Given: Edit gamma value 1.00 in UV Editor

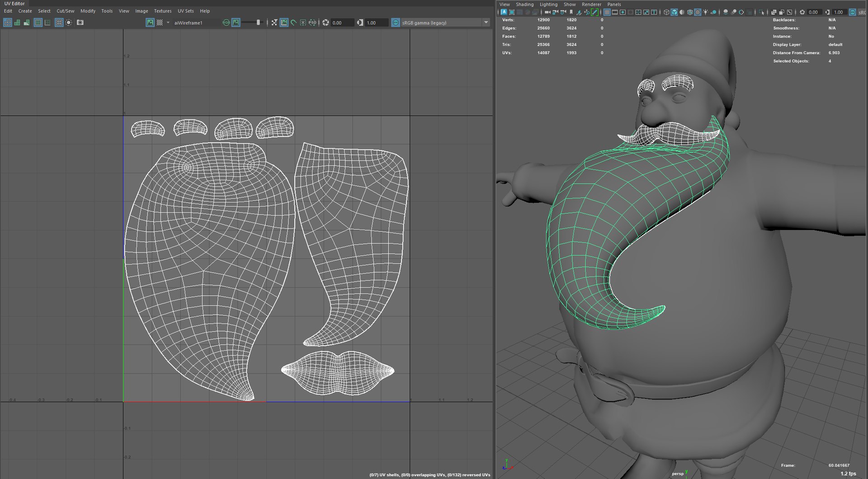Looking at the screenshot, I should coord(377,23).
